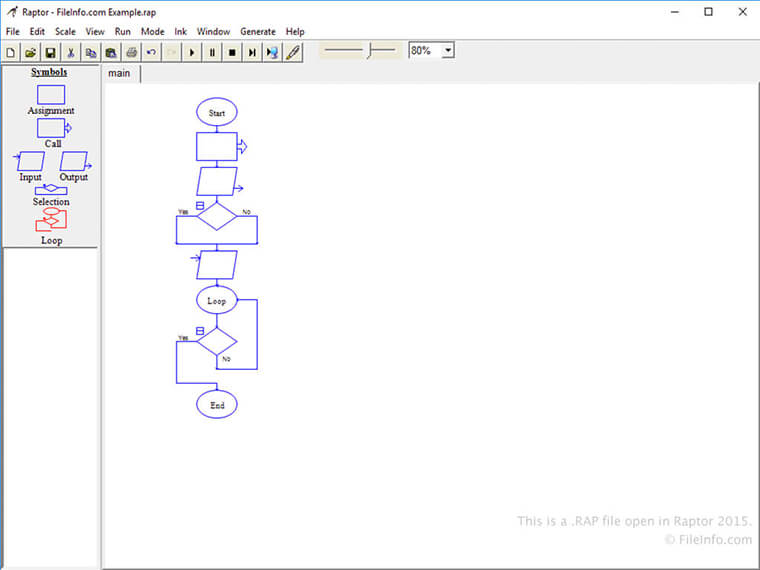Pause the flowchart execution
760x570 pixels.
(x=212, y=52)
